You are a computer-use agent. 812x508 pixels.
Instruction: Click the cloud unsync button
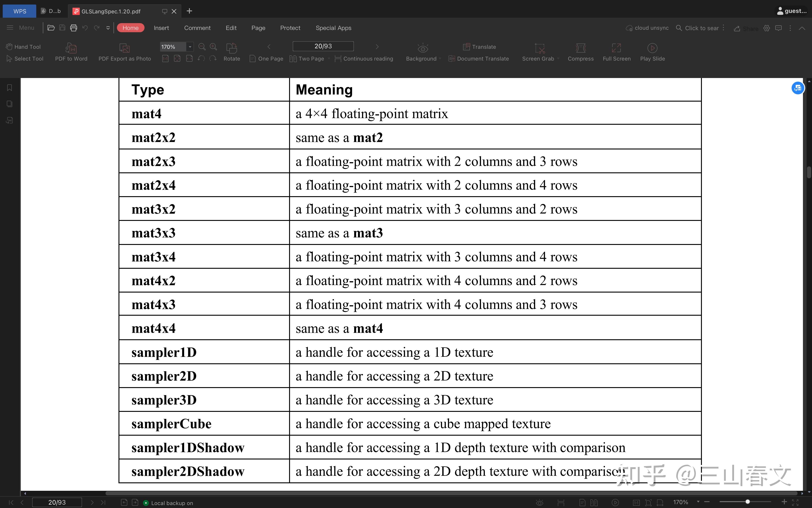coord(647,28)
